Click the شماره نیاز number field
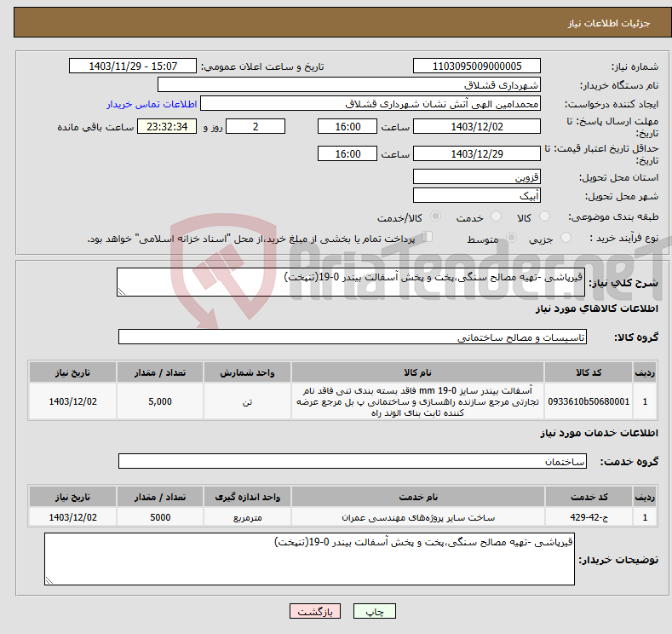The image size is (672, 634). [x=477, y=66]
